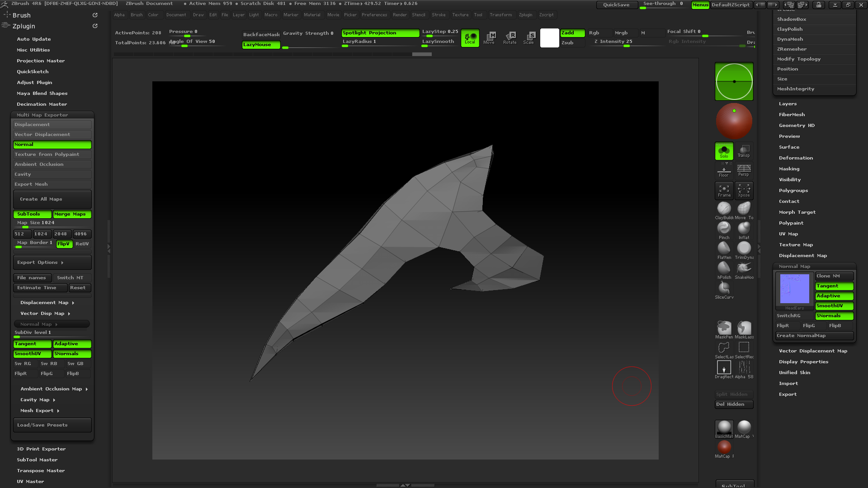The width and height of the screenshot is (868, 488).
Task: Expand Export Options
Action: pos(52,263)
